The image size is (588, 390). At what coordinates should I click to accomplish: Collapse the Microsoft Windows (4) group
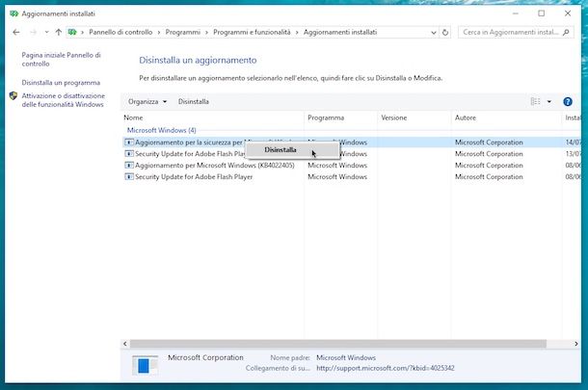tap(162, 130)
